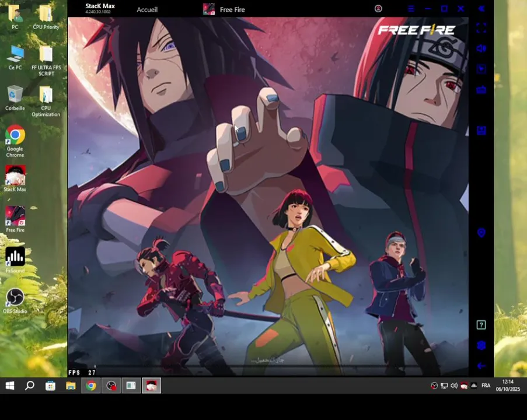Click the StacK Max tray icon
The image size is (527, 420).
[464, 386]
